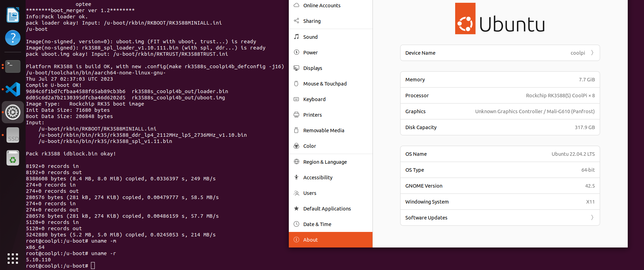Open Default Applications settings
The width and height of the screenshot is (644, 270).
click(331, 208)
